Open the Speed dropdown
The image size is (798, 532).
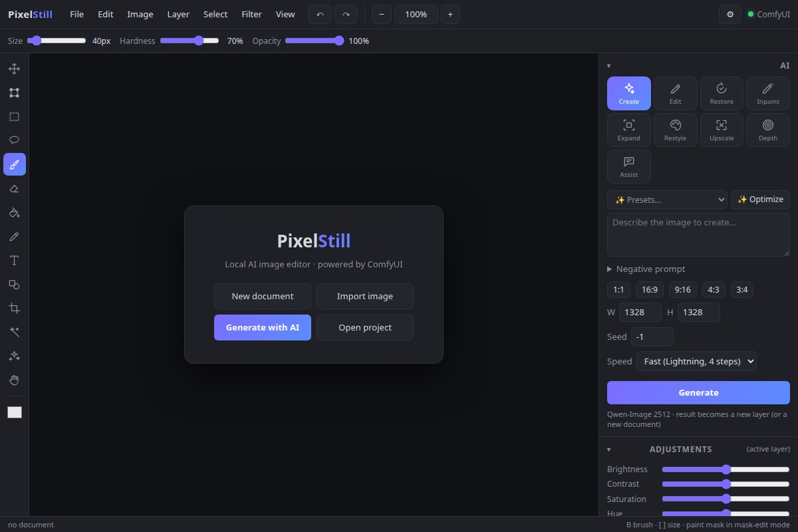pyautogui.click(x=696, y=361)
